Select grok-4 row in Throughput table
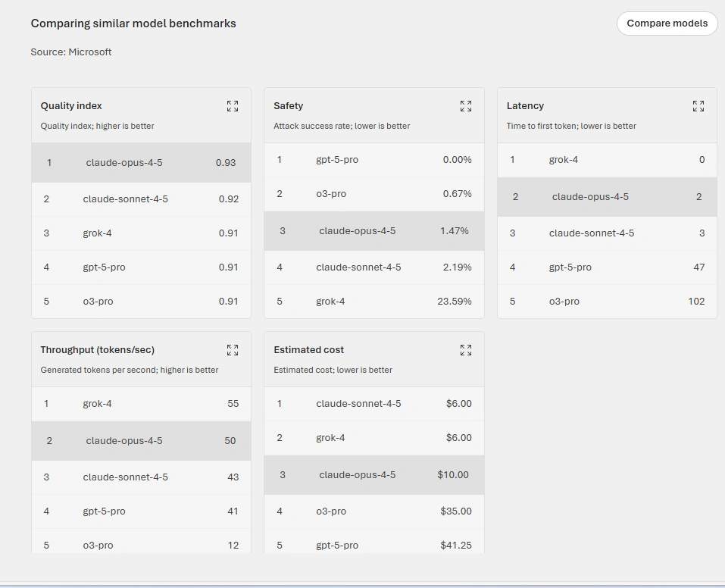 click(x=141, y=403)
